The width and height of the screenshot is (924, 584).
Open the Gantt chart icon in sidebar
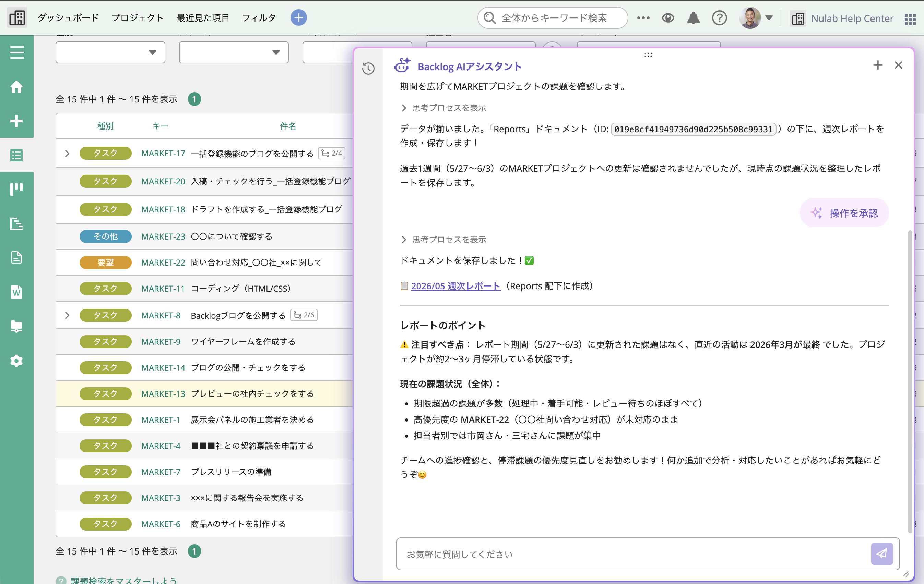16,223
